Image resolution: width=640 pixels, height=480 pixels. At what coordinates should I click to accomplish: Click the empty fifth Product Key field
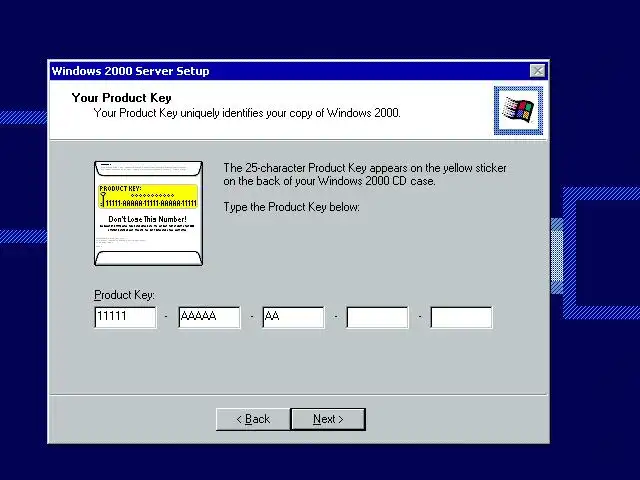461,317
